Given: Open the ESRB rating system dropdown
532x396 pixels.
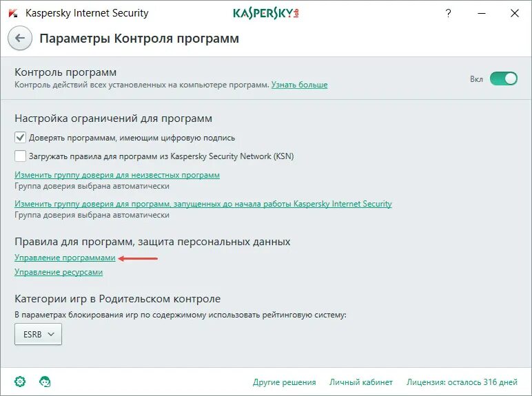Looking at the screenshot, I should point(38,334).
